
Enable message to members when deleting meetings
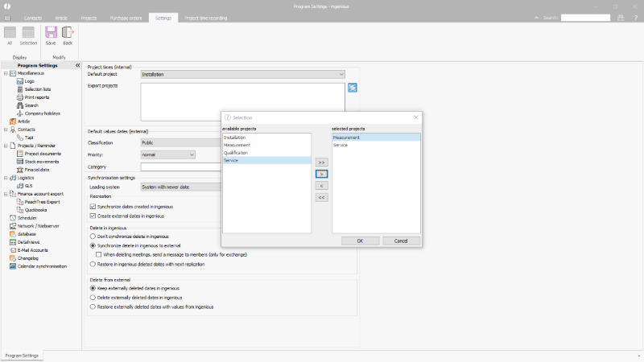(98, 254)
